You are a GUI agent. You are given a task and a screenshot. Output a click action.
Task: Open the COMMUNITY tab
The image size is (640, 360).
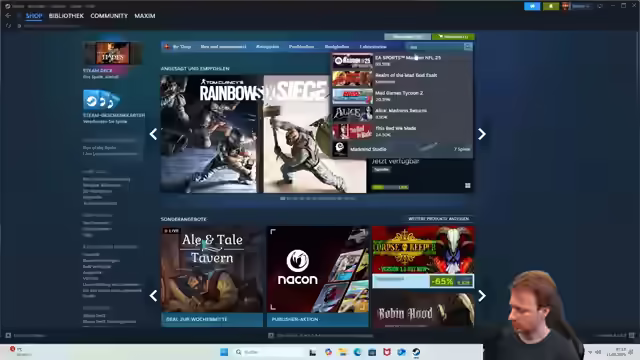[109, 16]
